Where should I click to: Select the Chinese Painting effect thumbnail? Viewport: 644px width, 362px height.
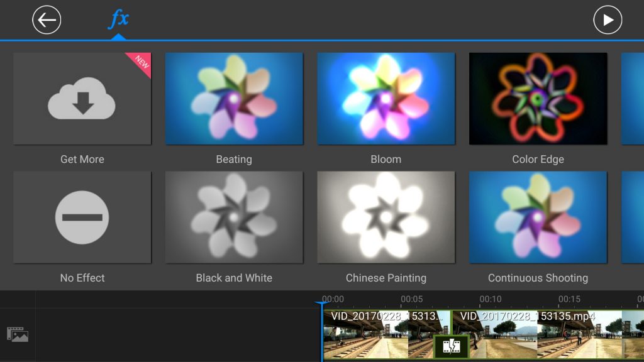(x=386, y=217)
